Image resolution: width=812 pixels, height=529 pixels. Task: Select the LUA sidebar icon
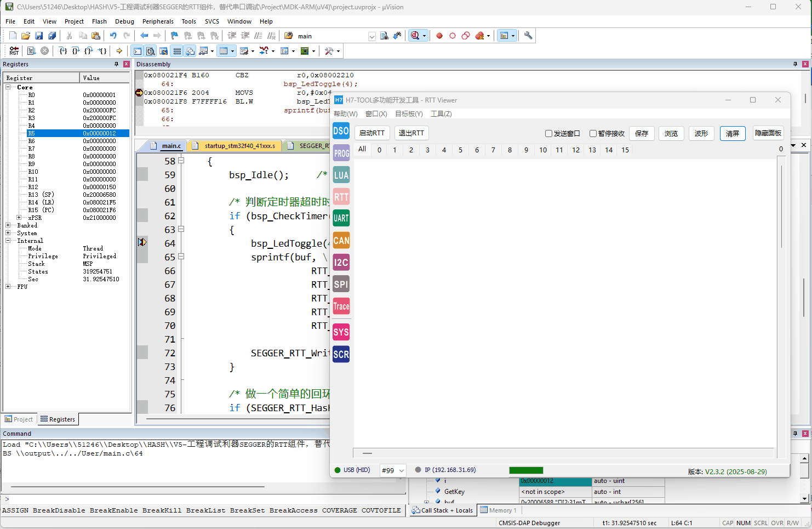pyautogui.click(x=341, y=175)
